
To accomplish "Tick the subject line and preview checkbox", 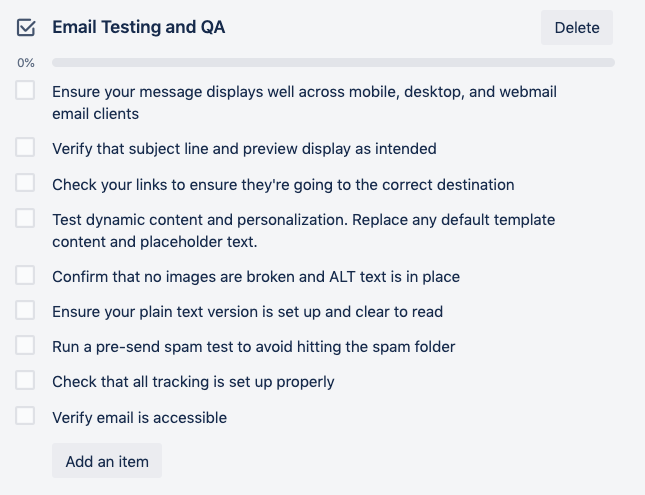I will coord(26,148).
